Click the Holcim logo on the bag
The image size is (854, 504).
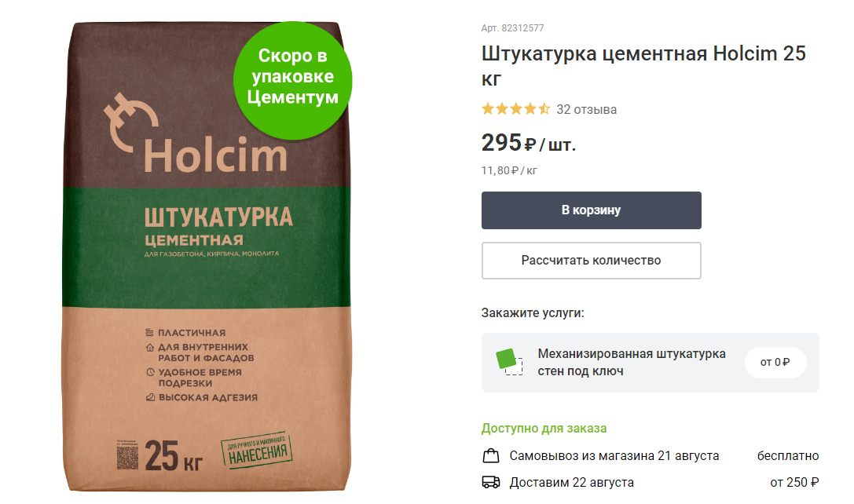(196, 134)
